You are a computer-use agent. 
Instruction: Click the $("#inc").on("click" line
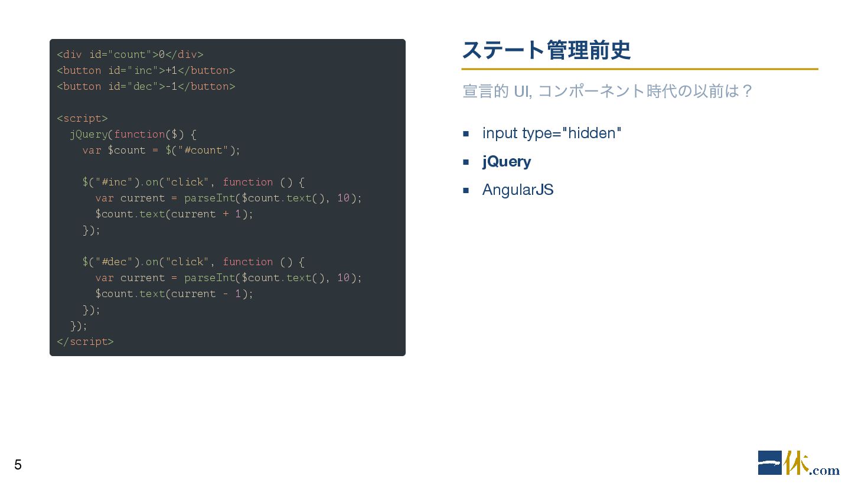193,182
